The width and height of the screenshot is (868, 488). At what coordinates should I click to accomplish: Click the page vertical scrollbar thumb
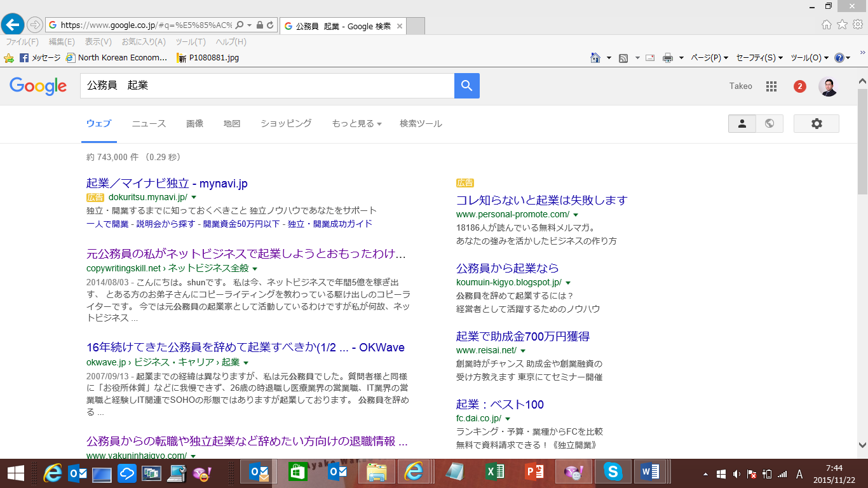862,141
